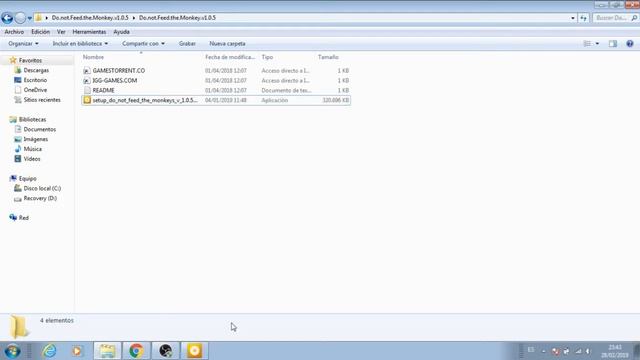Viewport: 640px width, 360px height.
Task: Select Red in navigation pane
Action: (x=24, y=218)
